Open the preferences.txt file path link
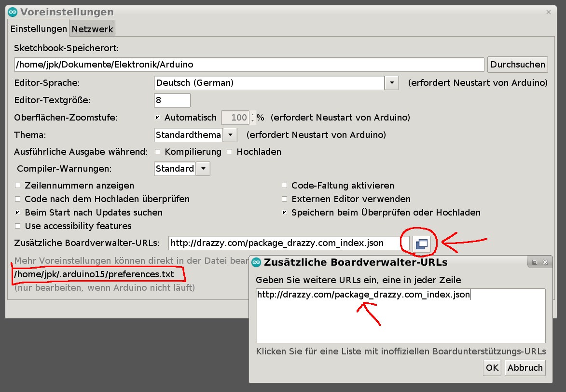The height and width of the screenshot is (392, 566). click(94, 274)
